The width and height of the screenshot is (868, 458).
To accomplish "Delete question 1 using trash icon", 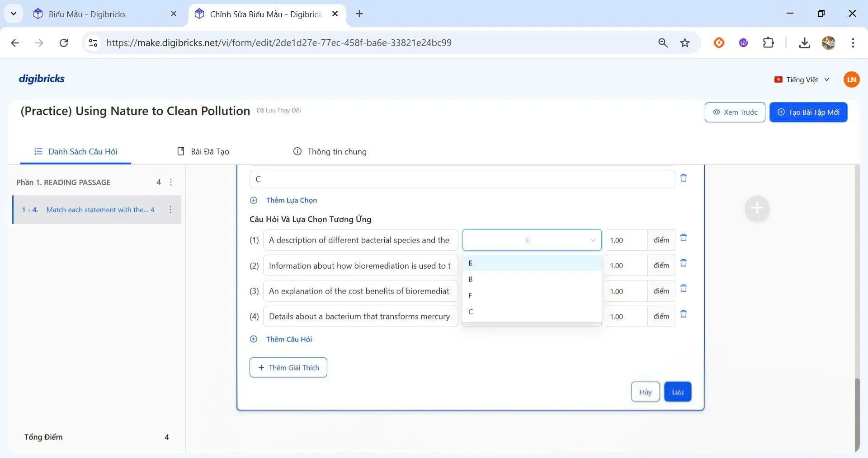I will coord(683,238).
